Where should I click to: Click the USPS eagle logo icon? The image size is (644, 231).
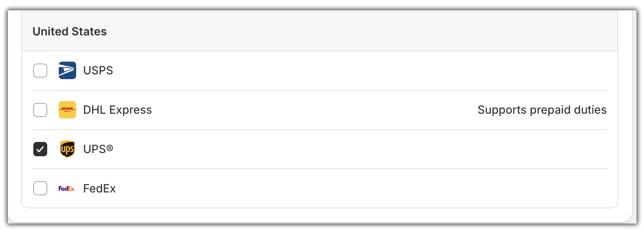(x=67, y=70)
